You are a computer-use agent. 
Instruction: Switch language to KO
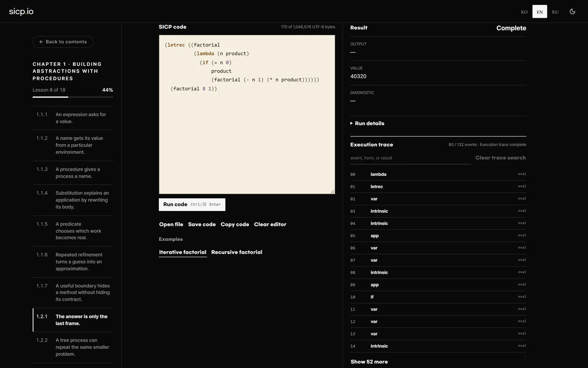click(524, 12)
